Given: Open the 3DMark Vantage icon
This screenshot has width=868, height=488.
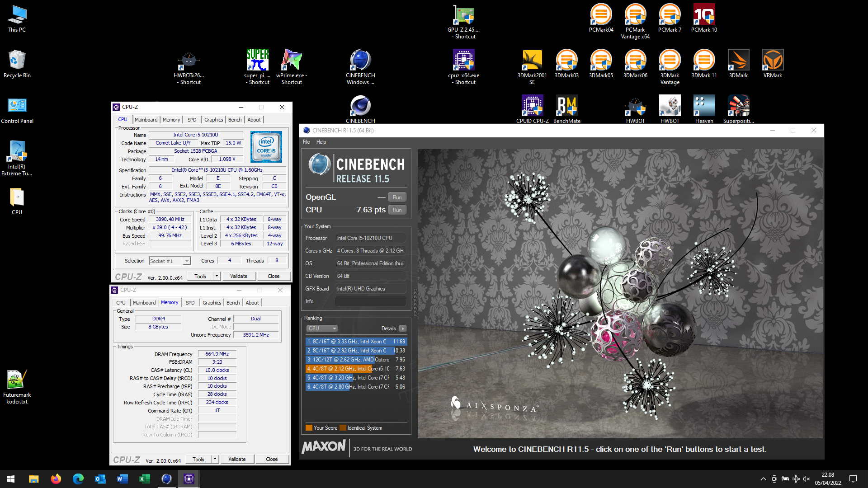Looking at the screenshot, I should [670, 67].
